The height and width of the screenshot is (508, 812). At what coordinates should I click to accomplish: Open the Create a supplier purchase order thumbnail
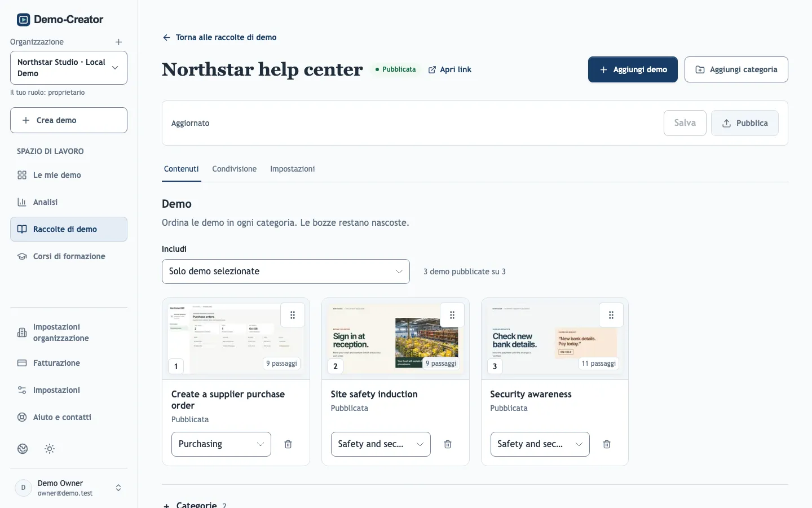236,339
